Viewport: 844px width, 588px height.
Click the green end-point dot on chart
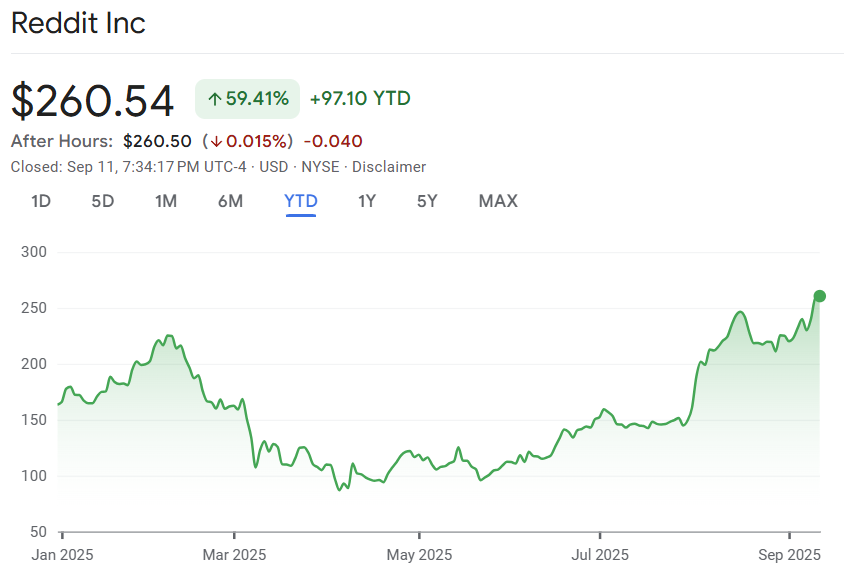[819, 296]
